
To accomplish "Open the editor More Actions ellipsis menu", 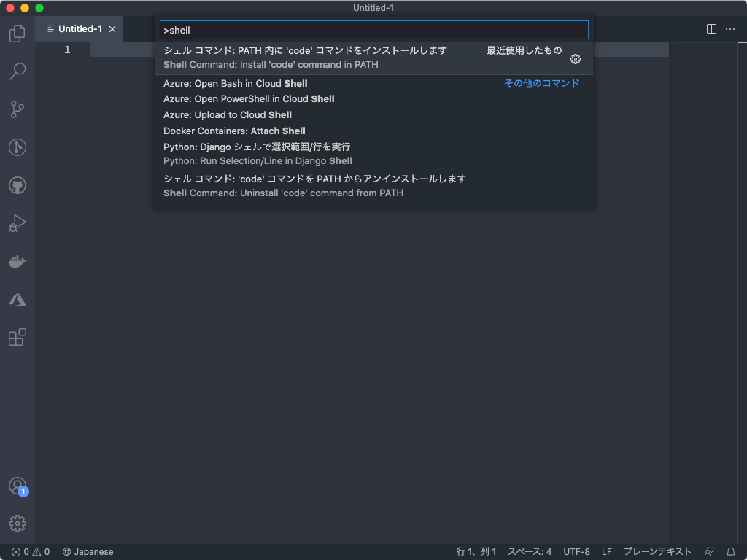I will pyautogui.click(x=730, y=28).
